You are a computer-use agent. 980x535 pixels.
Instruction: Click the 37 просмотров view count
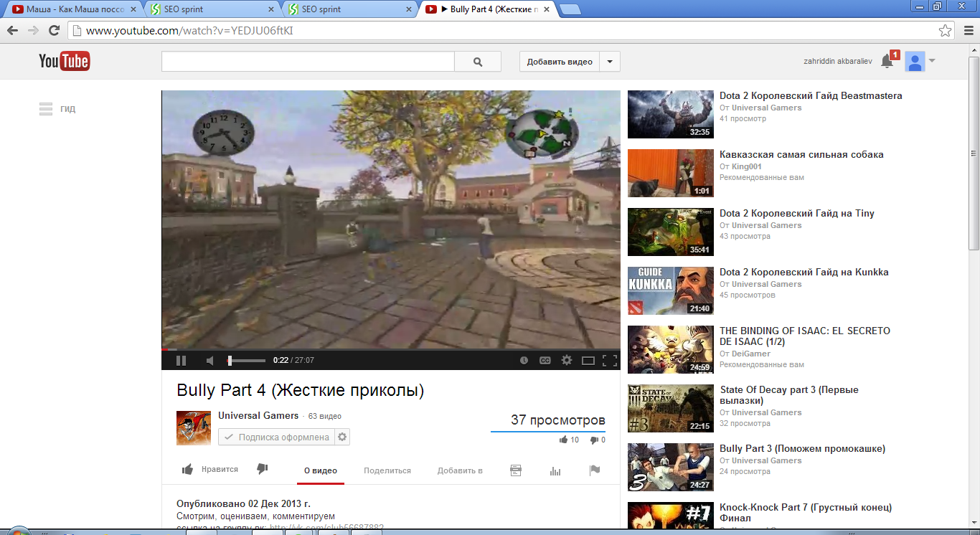pyautogui.click(x=558, y=420)
